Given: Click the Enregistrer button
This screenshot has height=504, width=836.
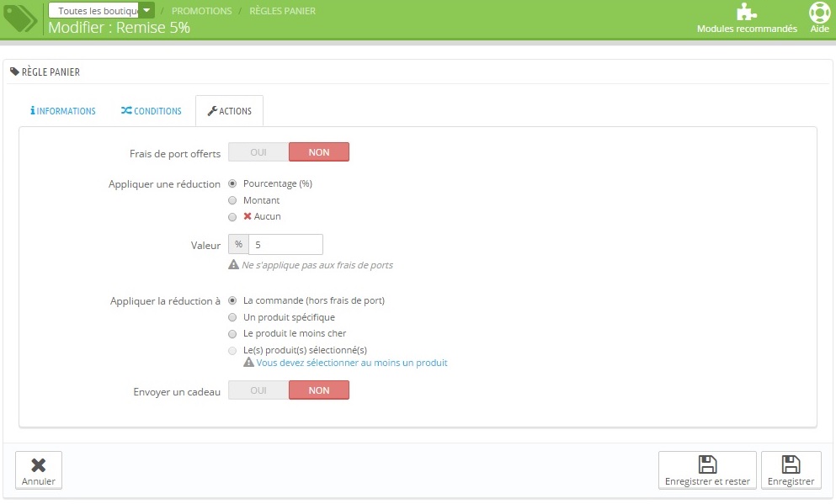Looking at the screenshot, I should pyautogui.click(x=791, y=470).
